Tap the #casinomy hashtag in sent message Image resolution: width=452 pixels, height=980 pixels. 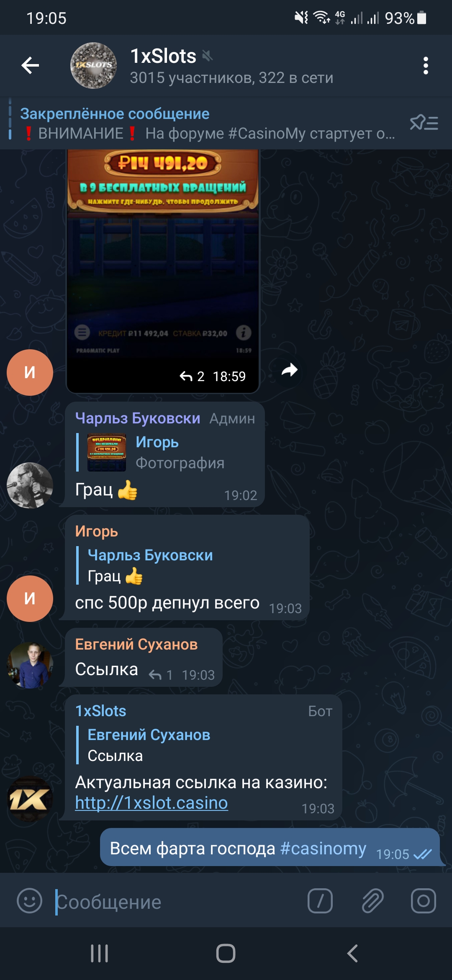(323, 848)
